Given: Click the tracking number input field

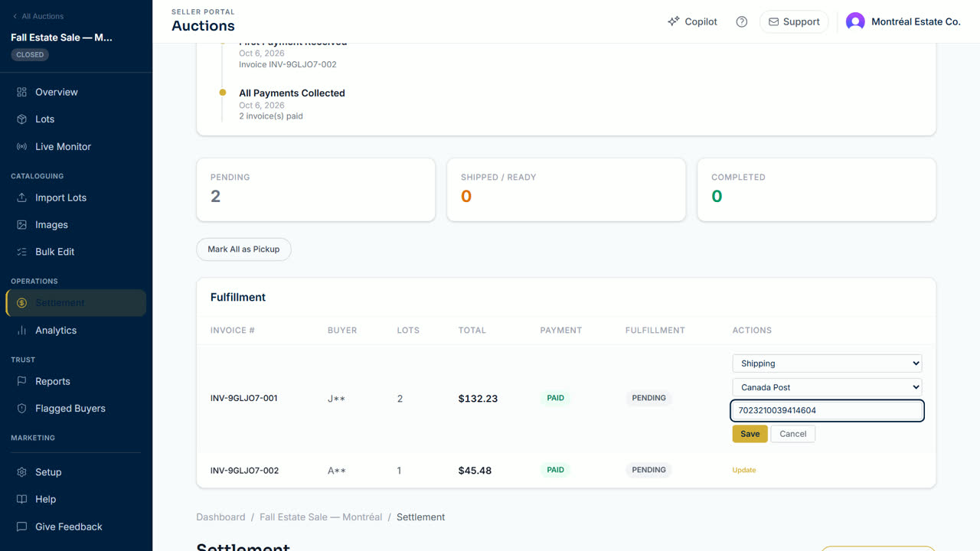Looking at the screenshot, I should point(827,411).
